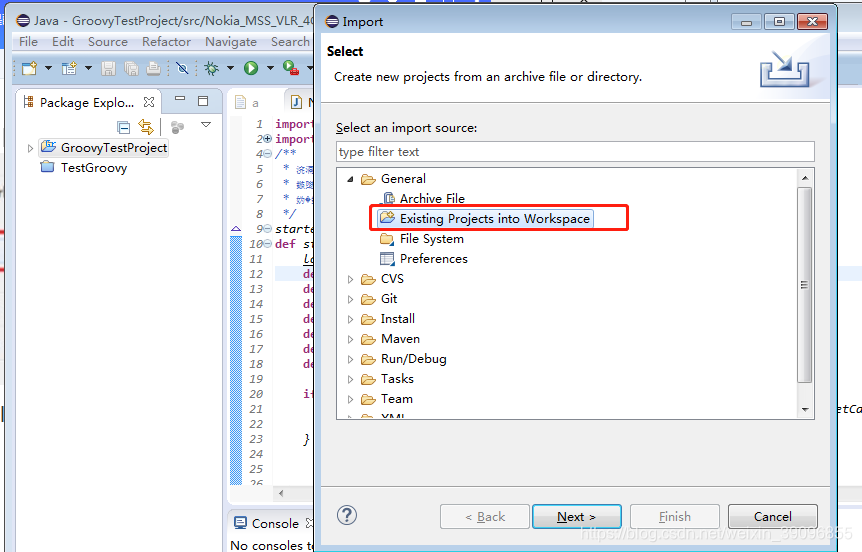Click Collapse All in Package Explorer

tap(124, 128)
